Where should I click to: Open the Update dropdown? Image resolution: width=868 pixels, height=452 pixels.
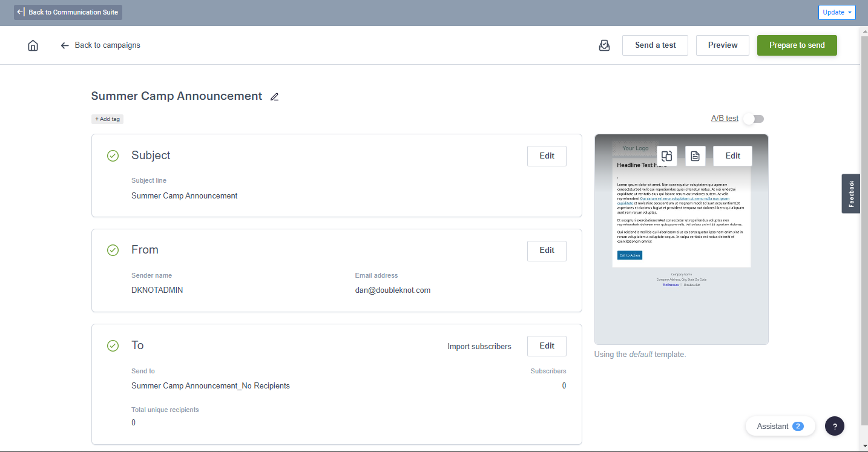point(837,12)
